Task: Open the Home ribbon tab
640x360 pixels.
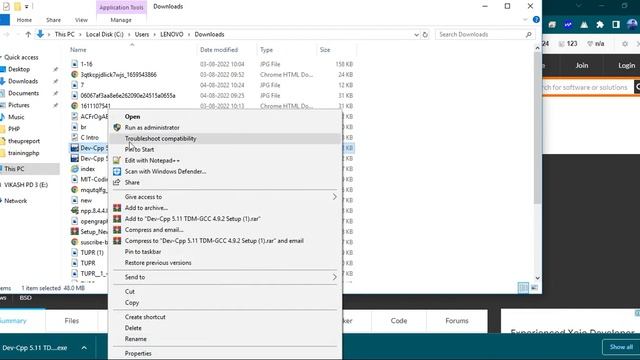Action: pos(24,20)
